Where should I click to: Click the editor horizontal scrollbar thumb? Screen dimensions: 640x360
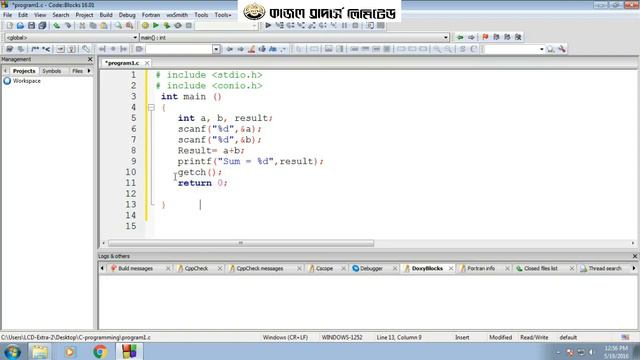coord(241,243)
